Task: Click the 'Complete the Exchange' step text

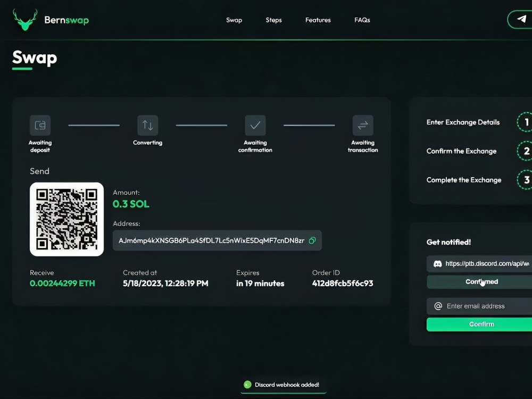Action: point(464,180)
